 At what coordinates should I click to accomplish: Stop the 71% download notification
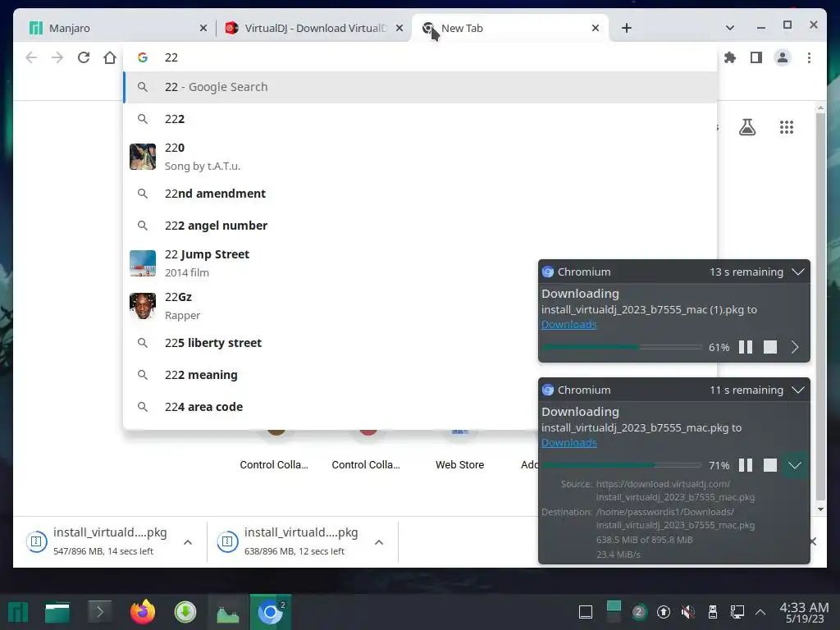tap(769, 465)
